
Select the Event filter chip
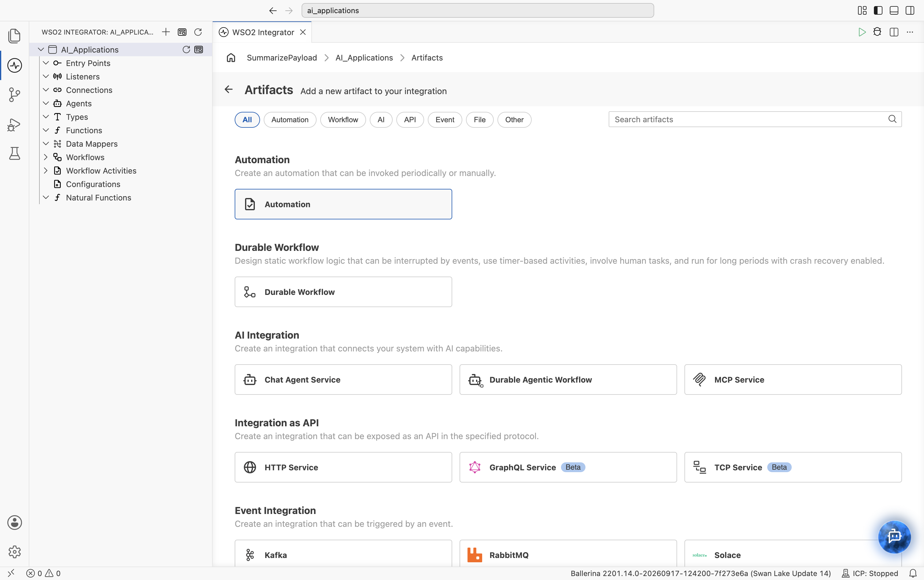click(x=445, y=120)
